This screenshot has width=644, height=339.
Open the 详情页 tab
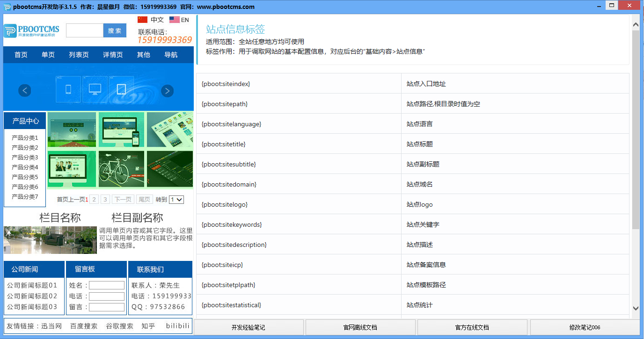click(x=112, y=54)
